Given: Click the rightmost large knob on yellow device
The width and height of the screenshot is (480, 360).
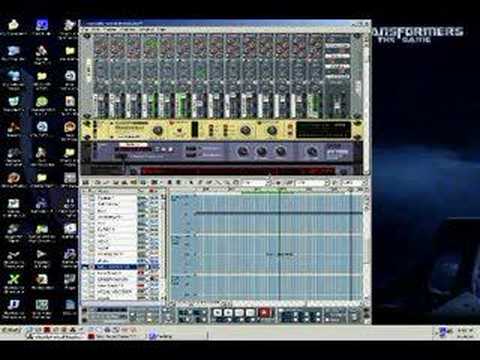Looking at the screenshot, I should pos(272,130).
